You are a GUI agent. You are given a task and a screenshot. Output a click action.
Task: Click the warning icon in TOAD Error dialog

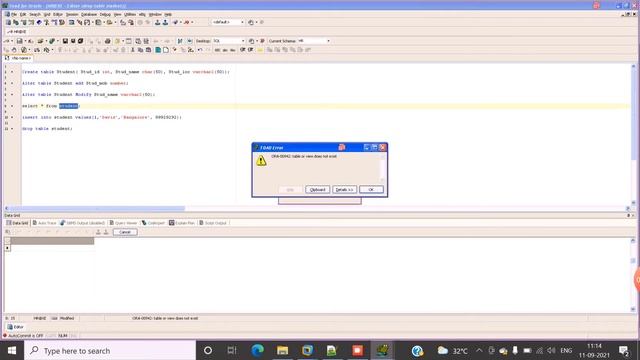click(x=261, y=160)
